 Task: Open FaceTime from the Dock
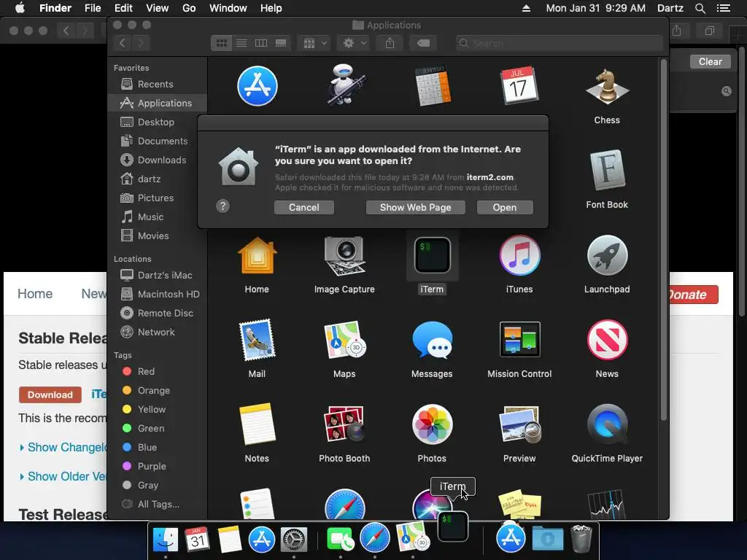click(340, 539)
